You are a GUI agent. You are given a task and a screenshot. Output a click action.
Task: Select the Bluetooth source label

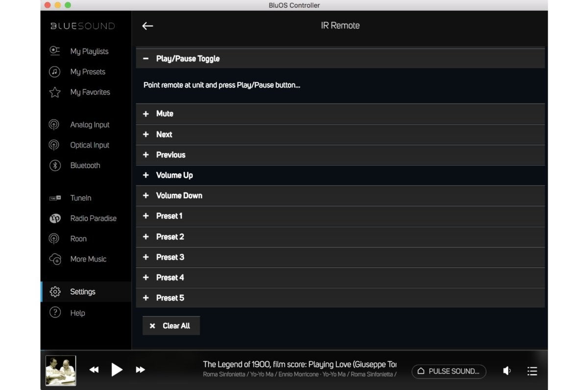tap(85, 166)
